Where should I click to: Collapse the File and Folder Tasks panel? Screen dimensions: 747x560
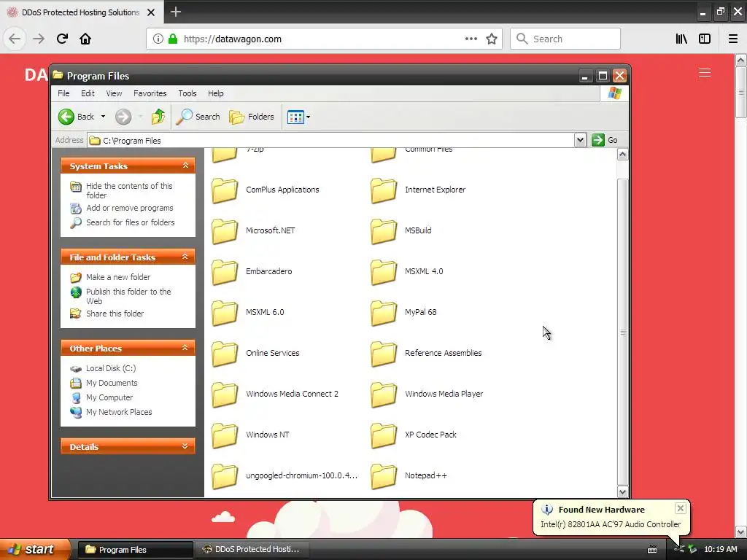click(185, 257)
